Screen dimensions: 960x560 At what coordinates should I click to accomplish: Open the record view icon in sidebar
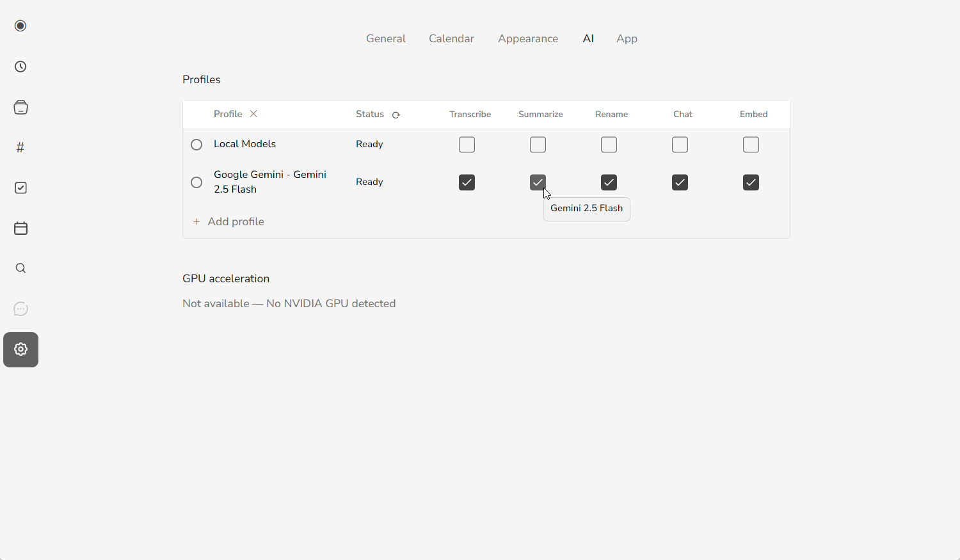point(20,26)
